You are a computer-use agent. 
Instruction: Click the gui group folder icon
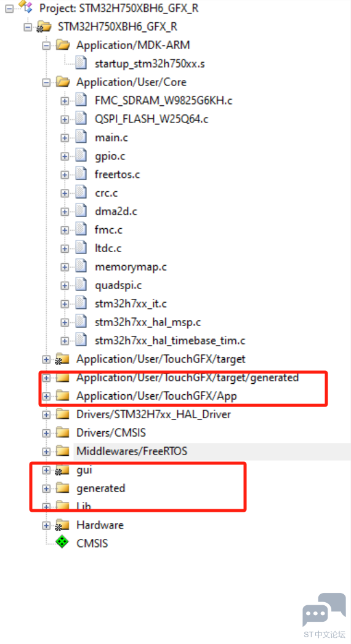tap(62, 470)
